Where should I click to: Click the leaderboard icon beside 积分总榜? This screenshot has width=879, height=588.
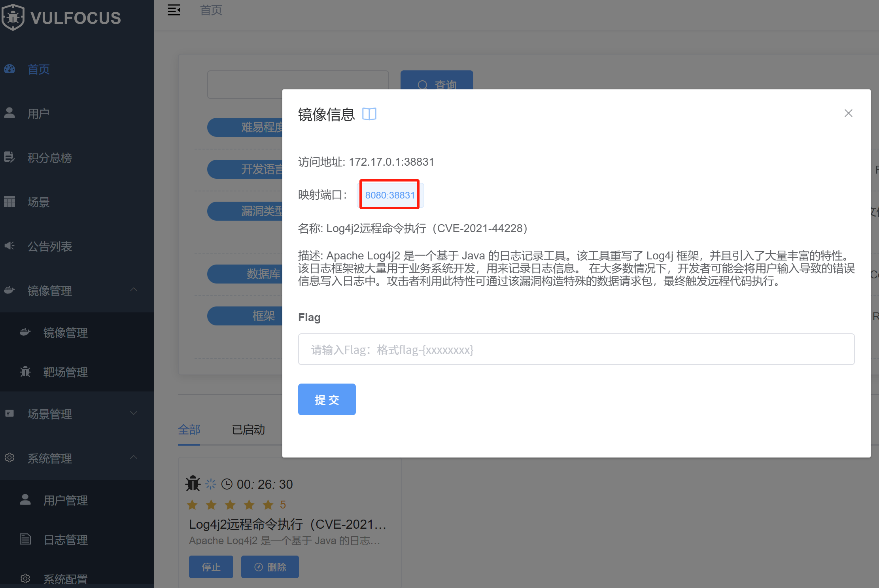[9, 157]
